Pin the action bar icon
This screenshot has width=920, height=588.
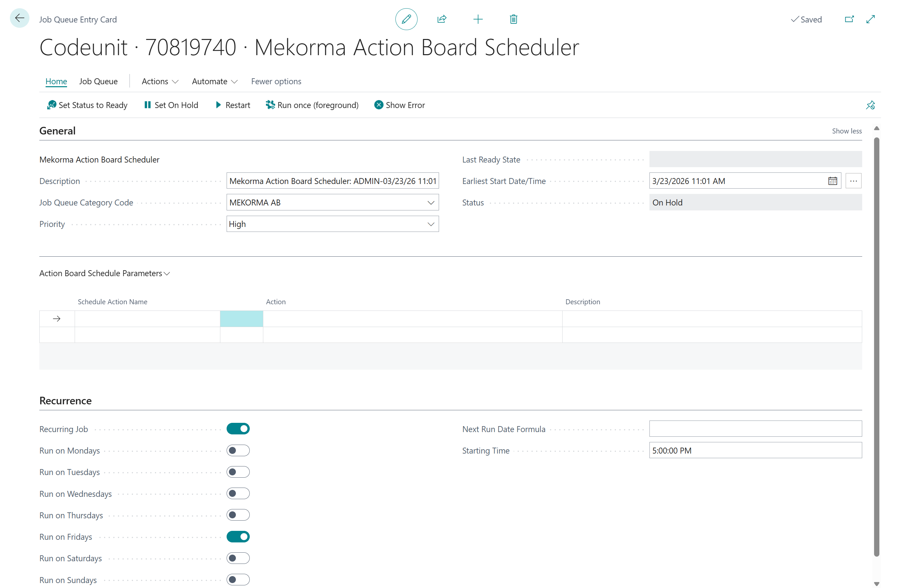(870, 105)
